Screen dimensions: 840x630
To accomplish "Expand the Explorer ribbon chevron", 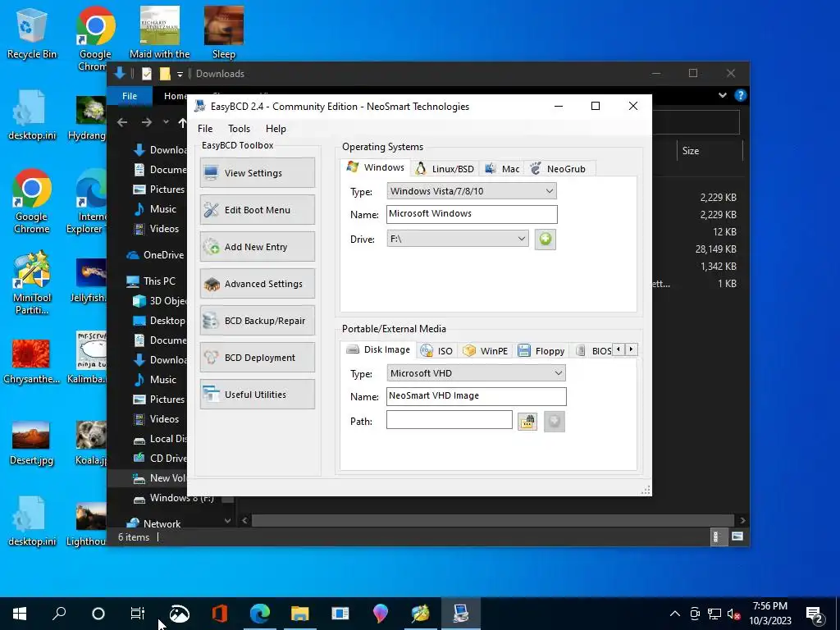I will coord(722,95).
